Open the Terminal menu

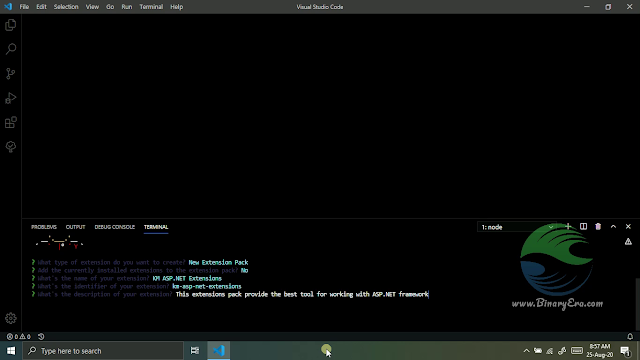pyautogui.click(x=151, y=7)
